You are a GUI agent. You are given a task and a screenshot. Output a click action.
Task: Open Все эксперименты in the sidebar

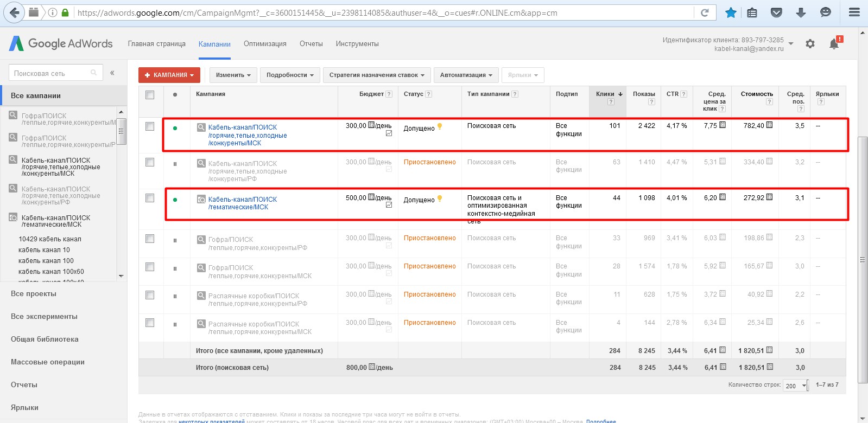[44, 317]
